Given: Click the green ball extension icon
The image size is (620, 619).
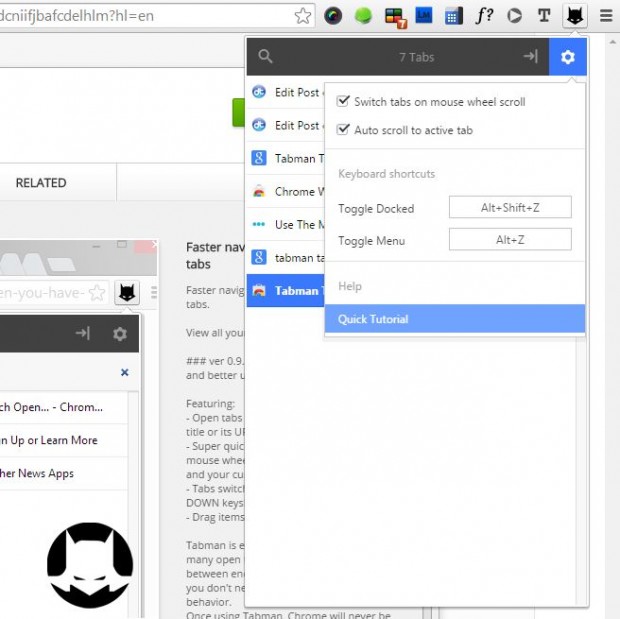Looking at the screenshot, I should (363, 16).
